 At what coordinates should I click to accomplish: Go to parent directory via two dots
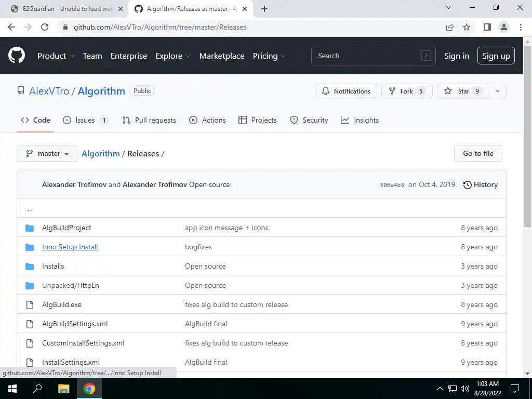point(30,209)
